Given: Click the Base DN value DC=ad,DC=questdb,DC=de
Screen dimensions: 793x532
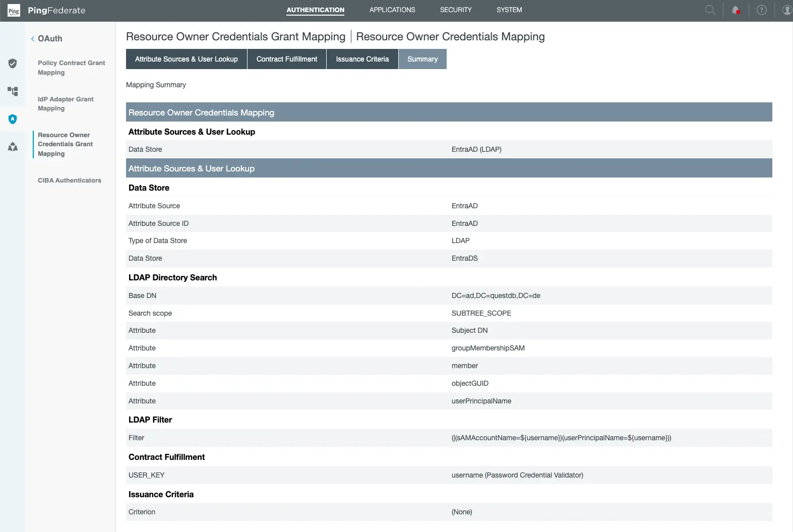Looking at the screenshot, I should pyautogui.click(x=496, y=295).
